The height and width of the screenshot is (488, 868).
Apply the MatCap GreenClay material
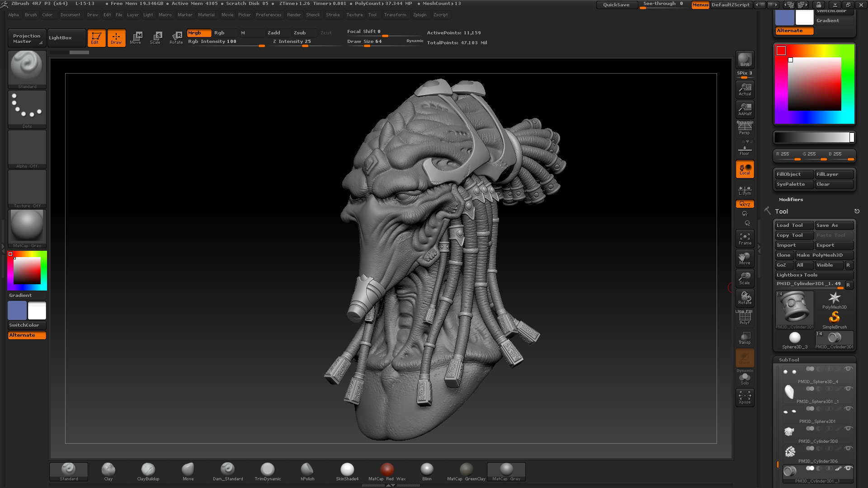click(x=467, y=472)
